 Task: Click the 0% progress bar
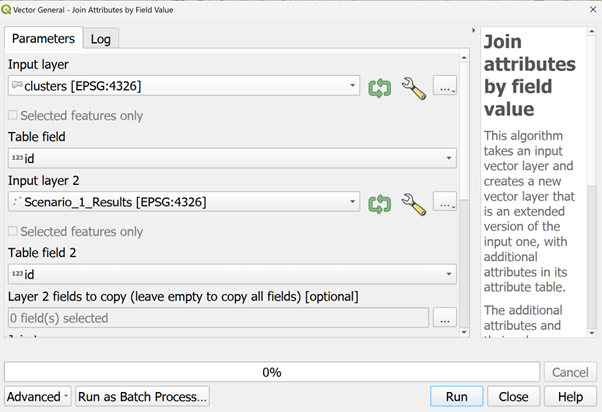coord(272,372)
